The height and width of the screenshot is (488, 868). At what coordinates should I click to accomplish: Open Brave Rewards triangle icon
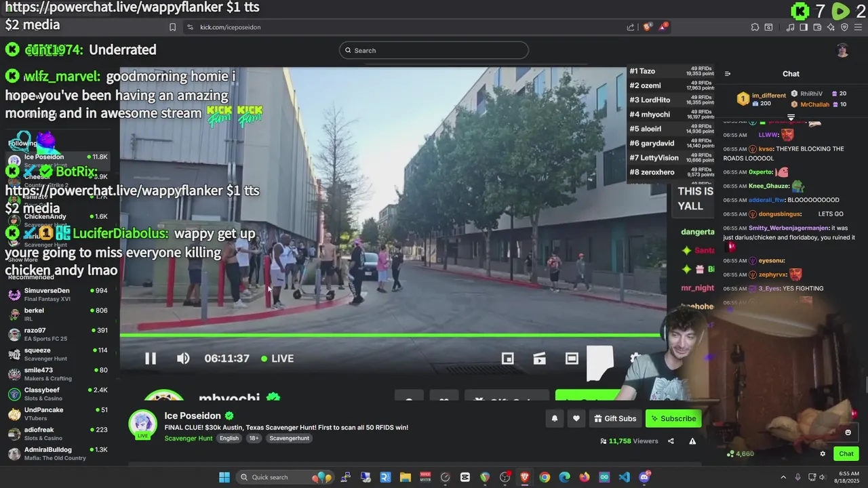click(x=664, y=27)
